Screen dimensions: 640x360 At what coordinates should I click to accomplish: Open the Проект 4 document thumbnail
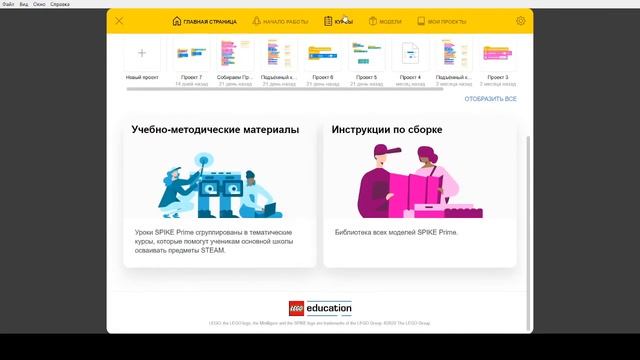pos(410,53)
